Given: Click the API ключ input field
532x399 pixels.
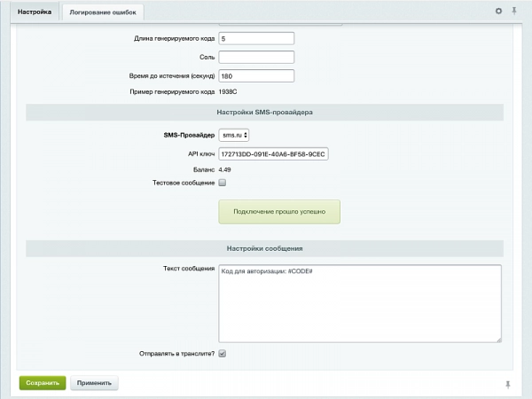Looking at the screenshot, I should tap(273, 153).
